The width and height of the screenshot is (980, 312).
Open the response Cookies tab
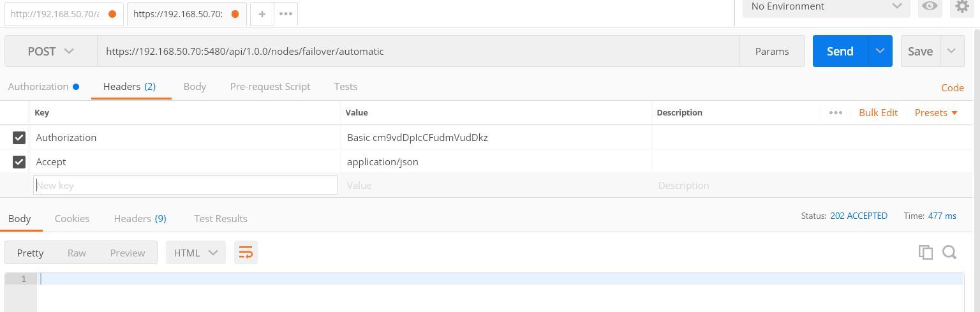72,218
